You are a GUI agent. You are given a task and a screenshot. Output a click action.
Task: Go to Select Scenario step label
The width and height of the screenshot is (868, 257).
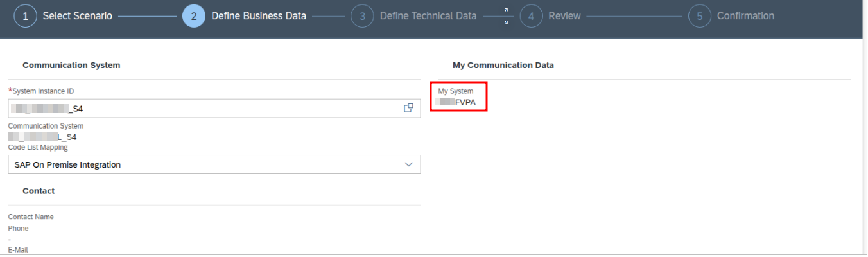[x=77, y=16]
